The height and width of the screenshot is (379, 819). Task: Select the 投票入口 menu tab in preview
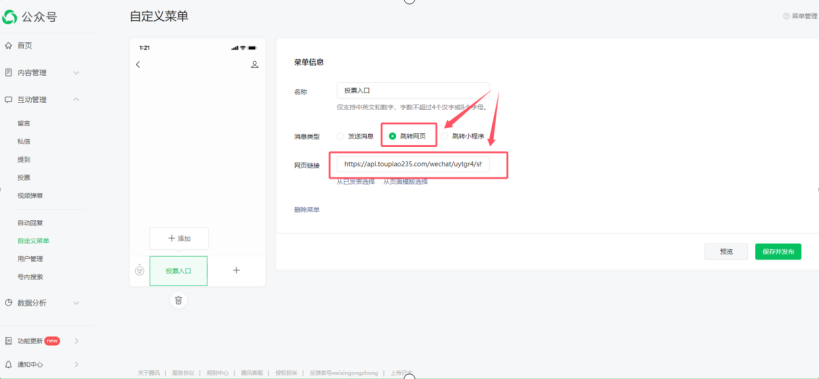[x=179, y=271]
